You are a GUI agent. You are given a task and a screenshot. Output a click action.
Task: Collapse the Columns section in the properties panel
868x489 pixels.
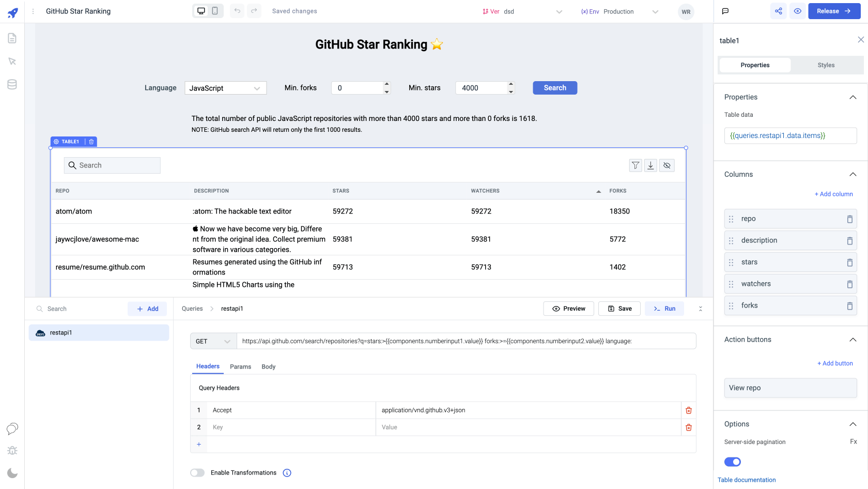tap(854, 174)
